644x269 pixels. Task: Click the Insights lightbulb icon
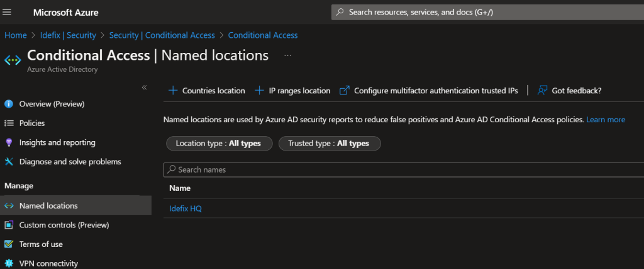coord(9,142)
